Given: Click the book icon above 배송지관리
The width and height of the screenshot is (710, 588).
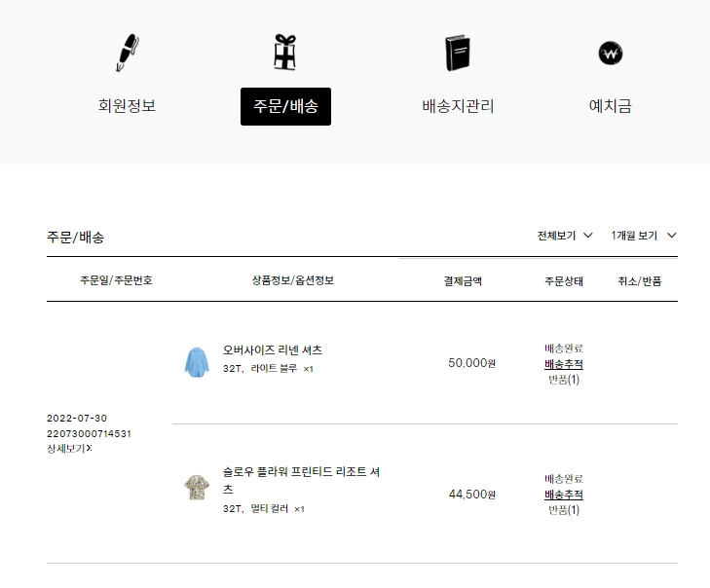Looking at the screenshot, I should pos(458,53).
